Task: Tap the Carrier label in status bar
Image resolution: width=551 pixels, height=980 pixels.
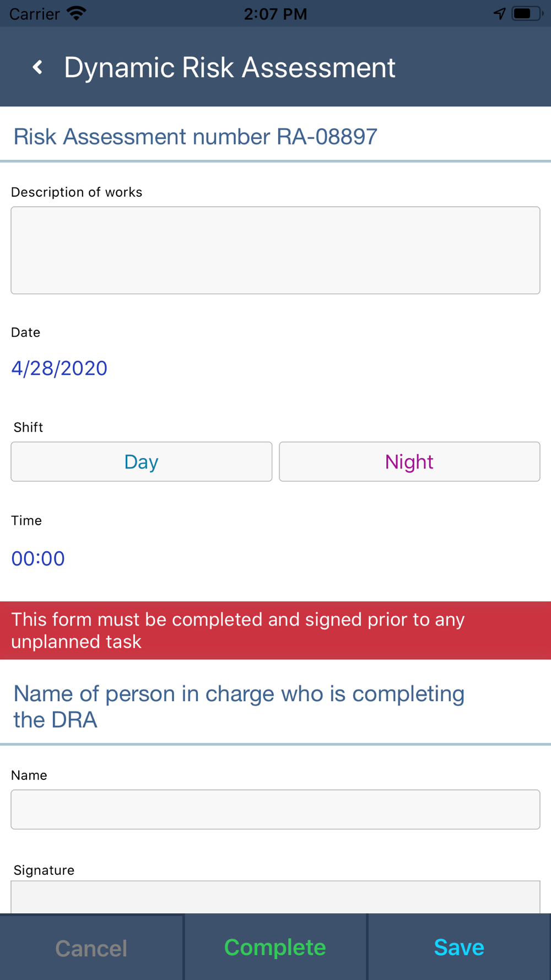Action: pyautogui.click(x=34, y=13)
